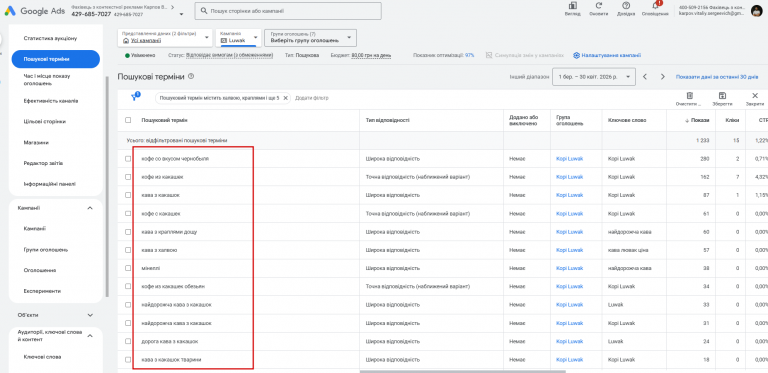This screenshot has height=373, width=768.
Task: Click help icon next to Пошукові терміни heading
Action: (191, 76)
